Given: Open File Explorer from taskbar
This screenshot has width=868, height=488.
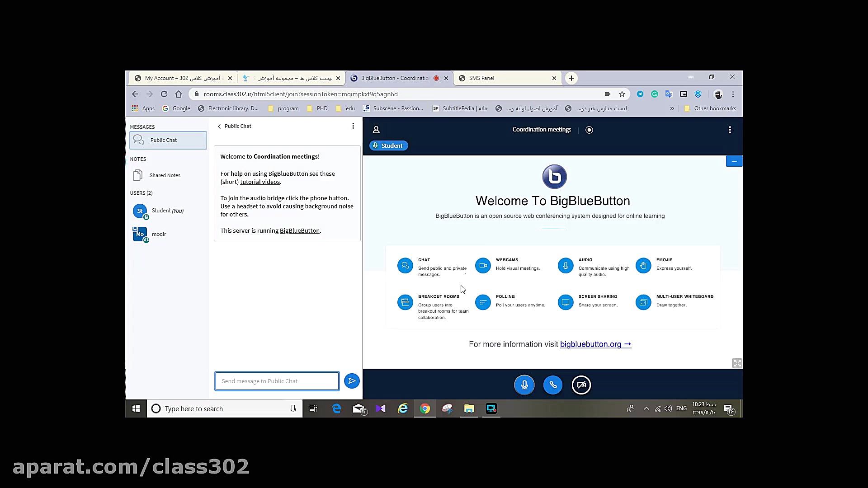Looking at the screenshot, I should pos(469,409).
